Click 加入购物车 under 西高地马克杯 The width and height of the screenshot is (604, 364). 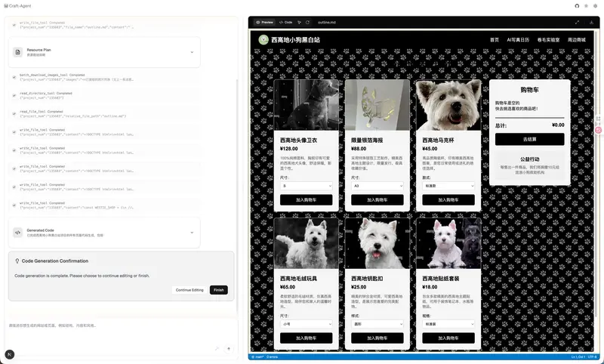448,200
